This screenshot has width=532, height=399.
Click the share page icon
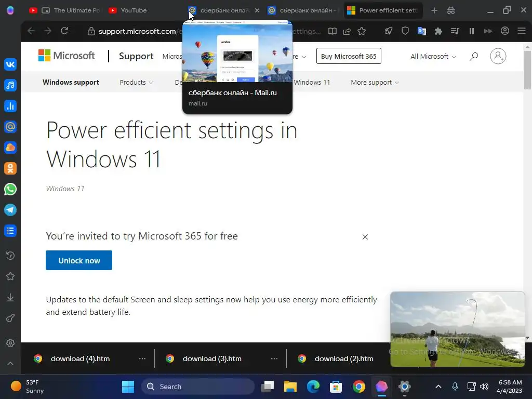(x=347, y=31)
